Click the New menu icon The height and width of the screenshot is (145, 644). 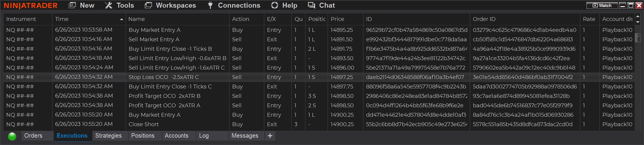click(72, 5)
